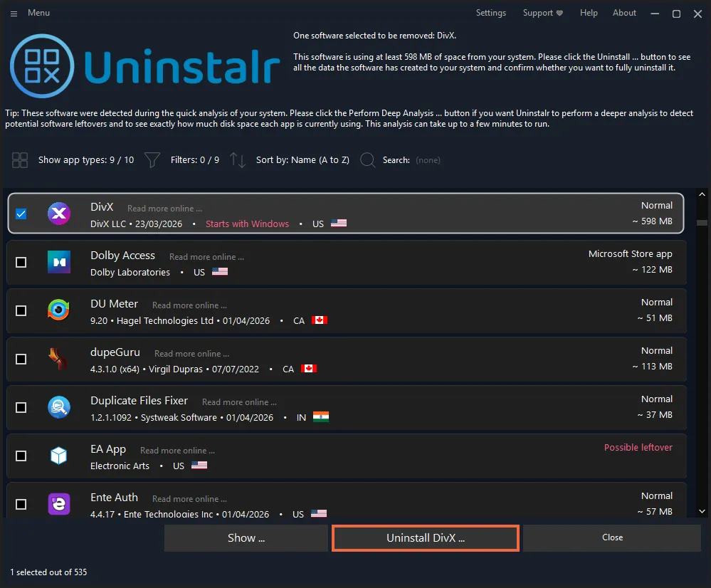Screen dimensions: 711x588
Task: Check the Dolby Access checkbox
Action: (21, 262)
